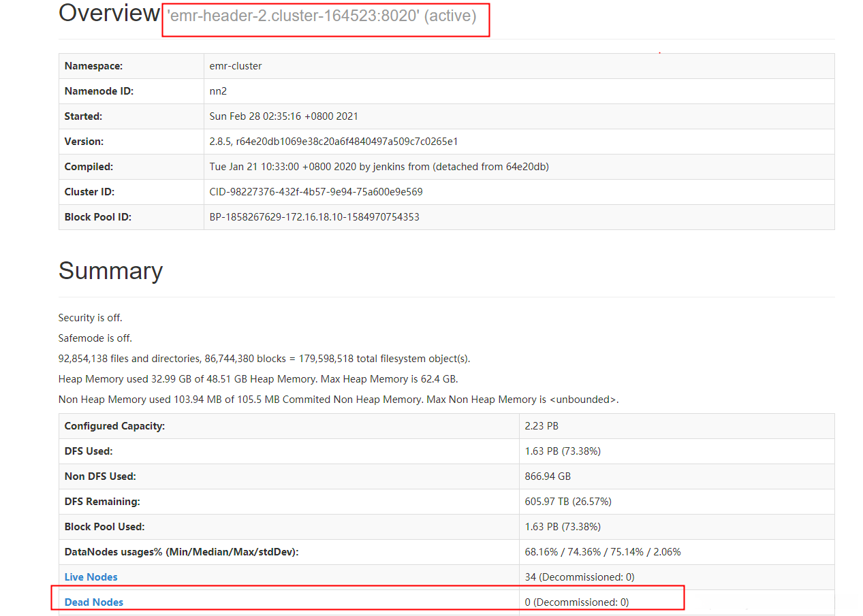Click the Non Heap Memory used 103.94 MB line

click(339, 400)
